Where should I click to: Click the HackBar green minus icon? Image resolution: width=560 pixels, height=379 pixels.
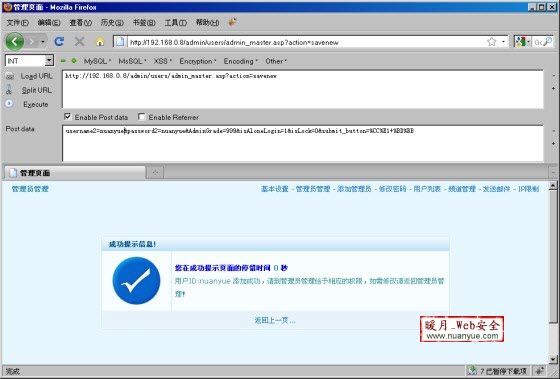click(63, 61)
